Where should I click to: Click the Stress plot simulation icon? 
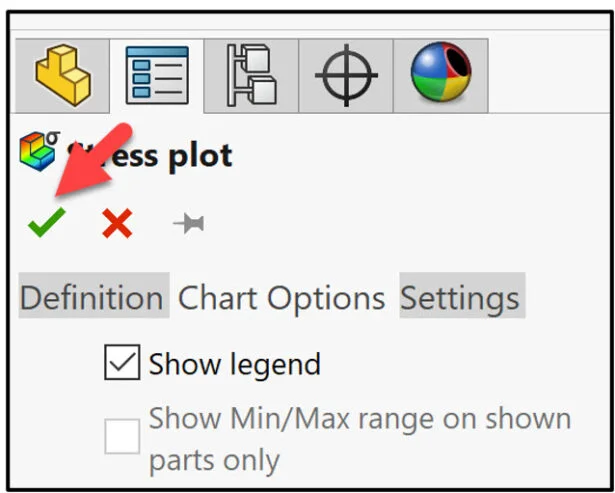[x=38, y=154]
